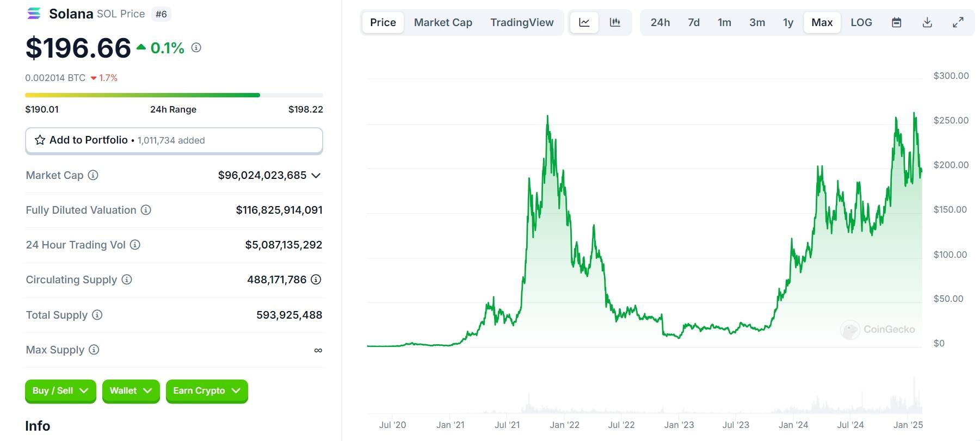The height and width of the screenshot is (441, 980).
Task: Toggle LOG scale on chart
Action: pyautogui.click(x=861, y=22)
